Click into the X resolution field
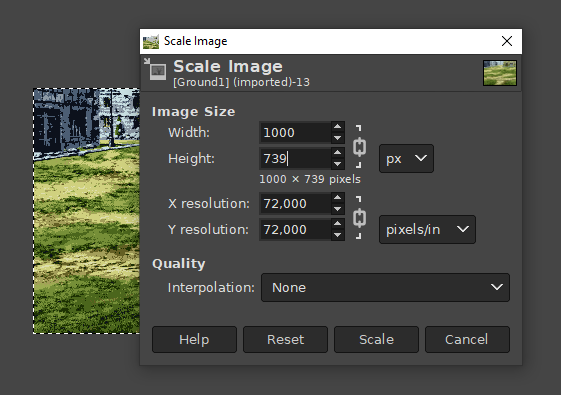 [x=296, y=204]
